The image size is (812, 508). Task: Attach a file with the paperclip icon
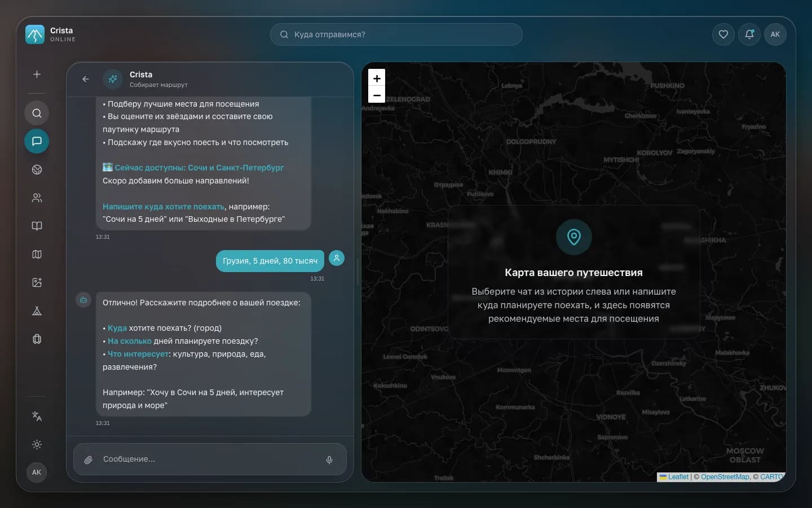(x=89, y=459)
